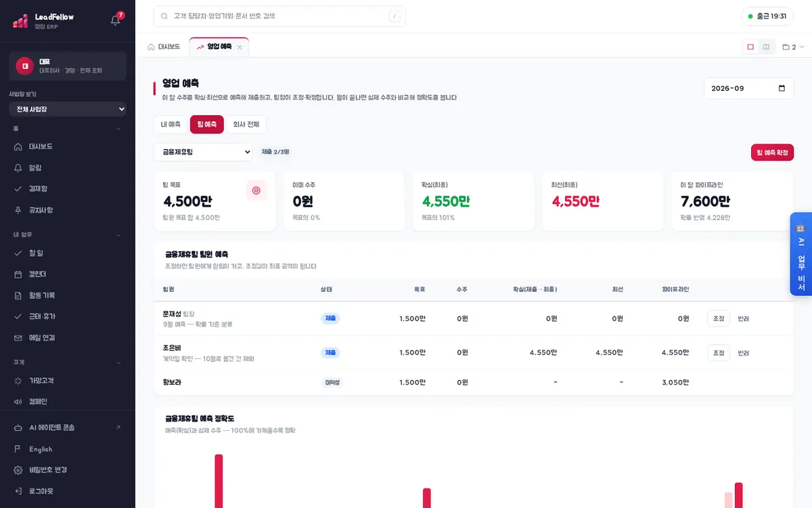Click the 7,600만 pipeline value
The height and width of the screenshot is (508, 812).
click(x=705, y=201)
